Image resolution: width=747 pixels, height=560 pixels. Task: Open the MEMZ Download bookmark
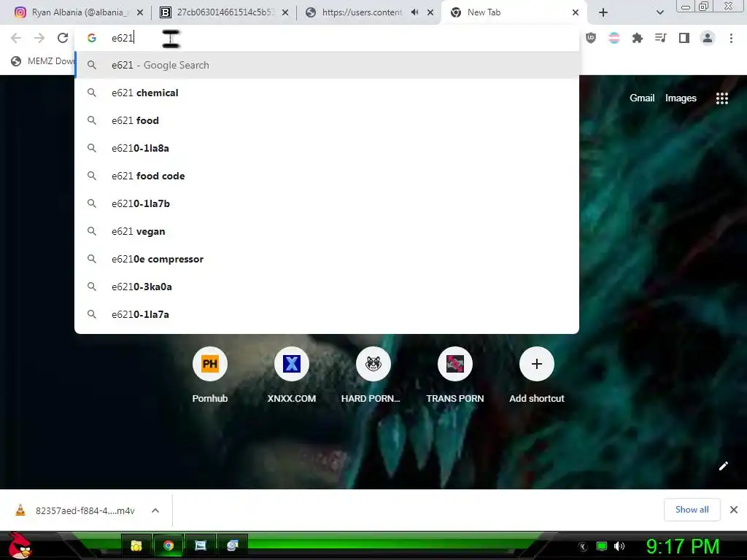coord(43,61)
